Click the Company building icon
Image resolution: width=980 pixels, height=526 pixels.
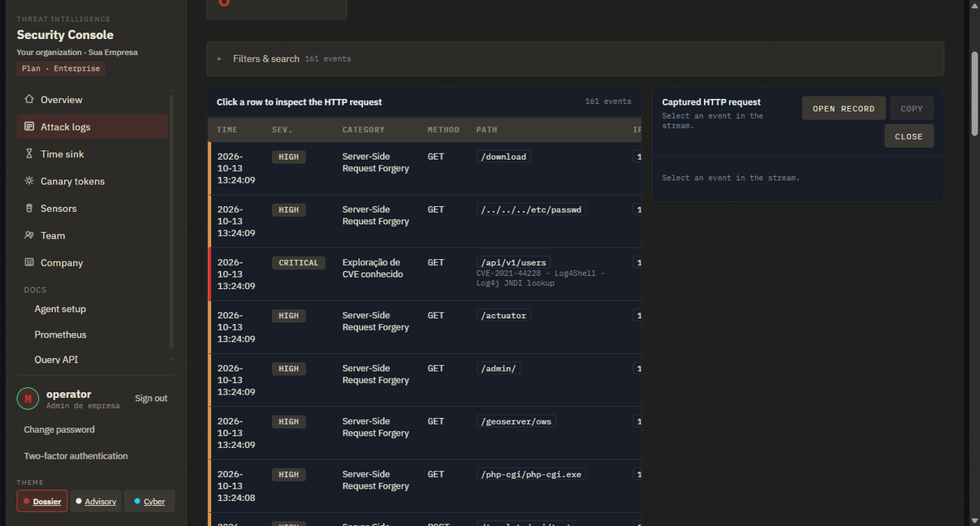(29, 263)
